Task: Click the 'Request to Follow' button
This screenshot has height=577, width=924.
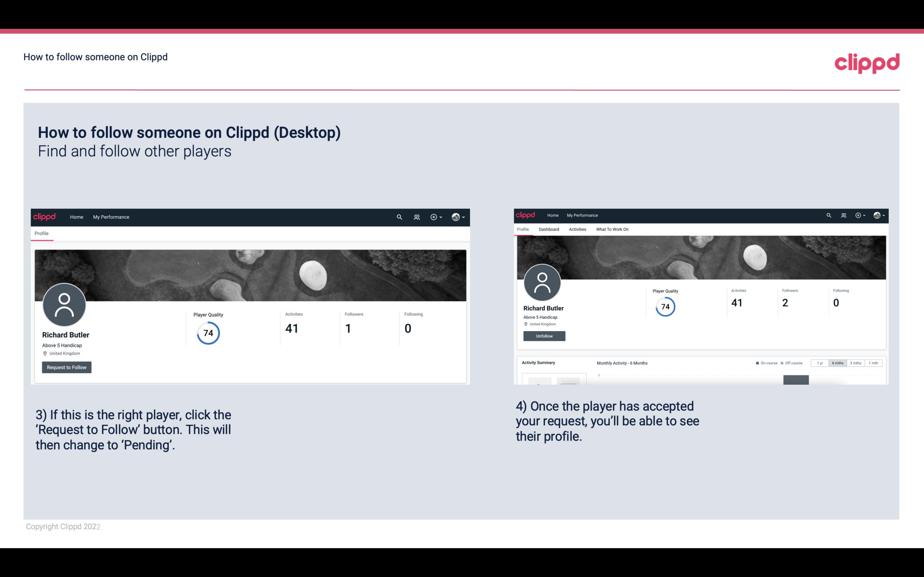Action: (66, 367)
